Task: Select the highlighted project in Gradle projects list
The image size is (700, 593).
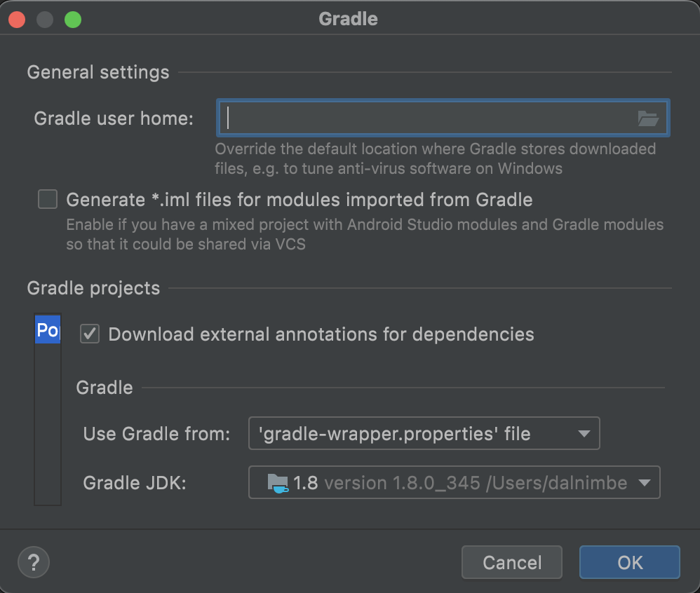Action: (48, 329)
